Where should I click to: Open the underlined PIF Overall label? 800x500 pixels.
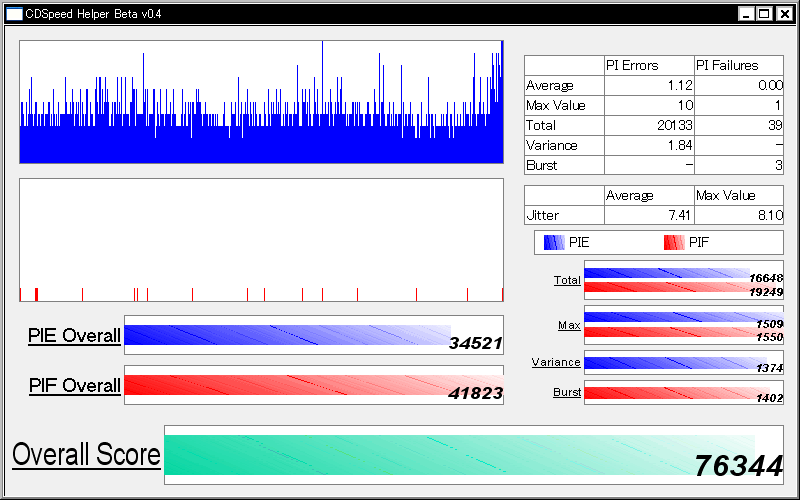(x=74, y=385)
